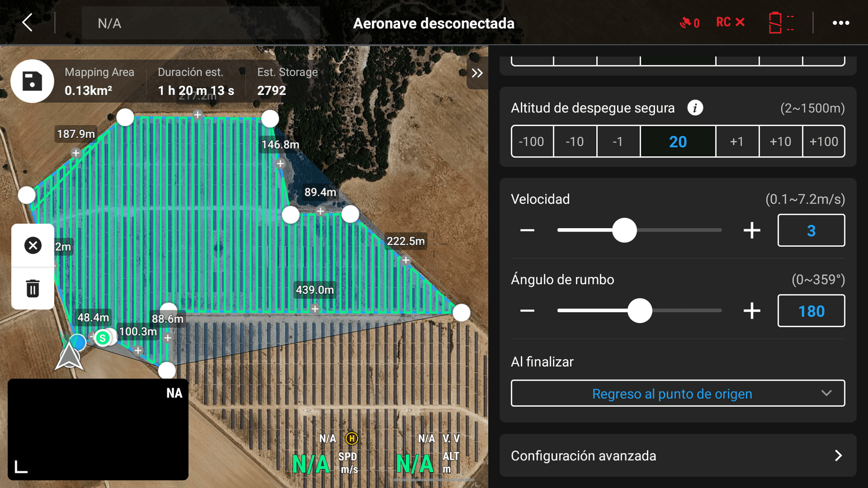
Task: Show info for Altitud de despegue segura
Action: click(x=695, y=108)
